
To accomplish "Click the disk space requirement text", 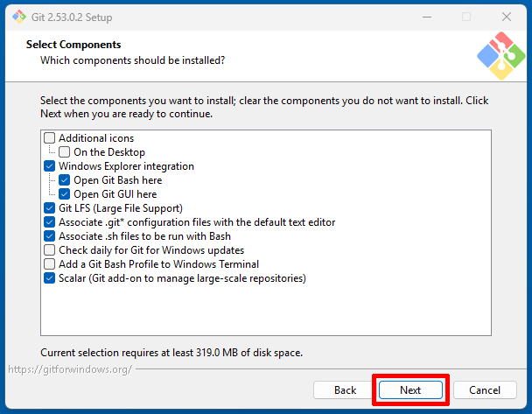I will [171, 353].
